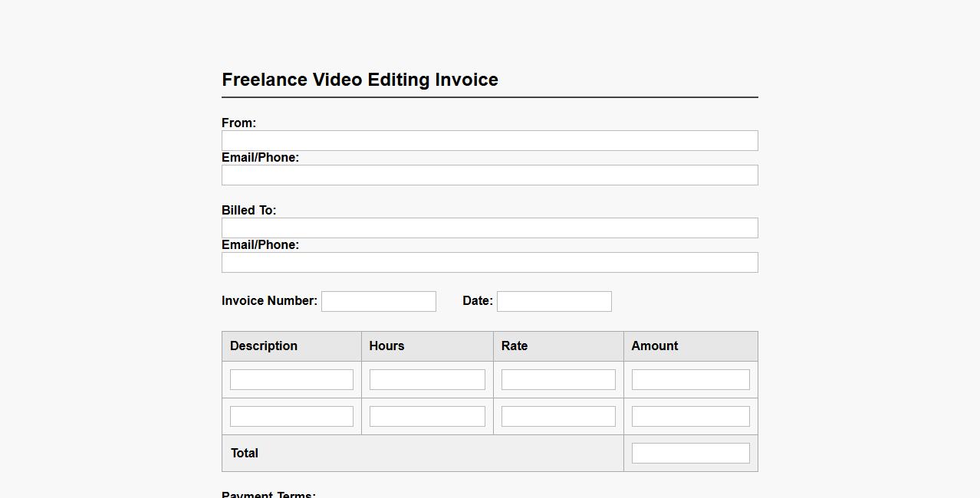Click the second row Rate field

pyautogui.click(x=558, y=416)
